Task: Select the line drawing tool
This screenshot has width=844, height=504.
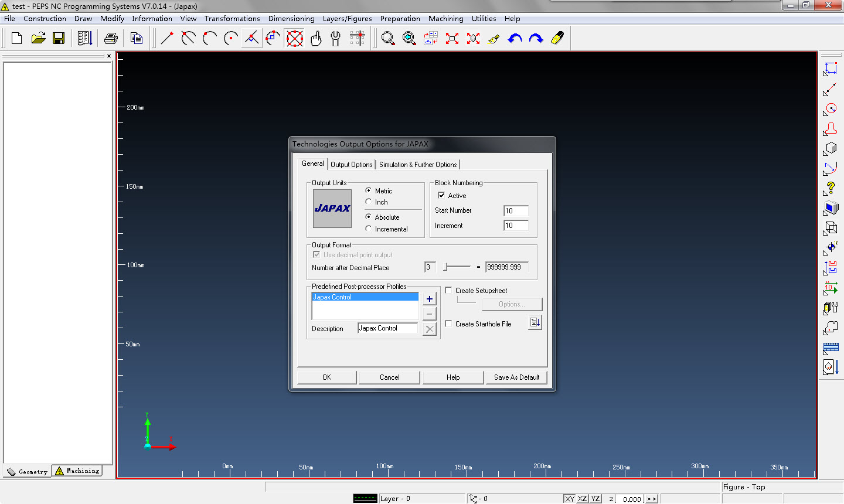Action: tap(167, 39)
